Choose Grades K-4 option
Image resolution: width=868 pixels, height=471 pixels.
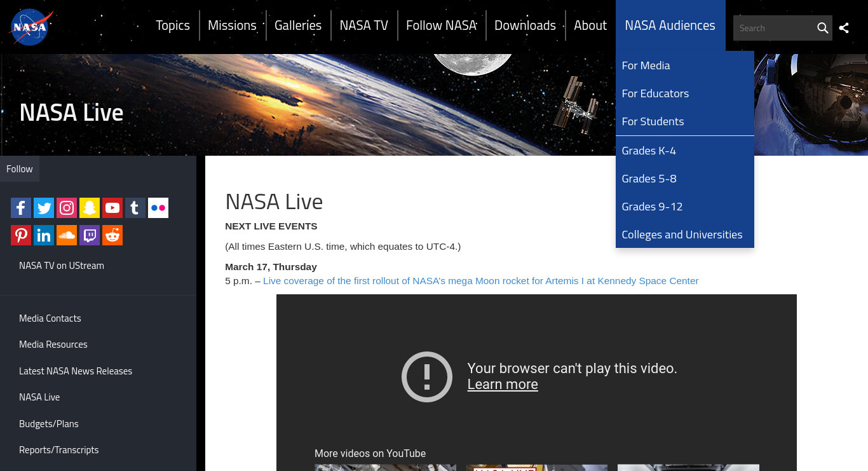coord(684,151)
